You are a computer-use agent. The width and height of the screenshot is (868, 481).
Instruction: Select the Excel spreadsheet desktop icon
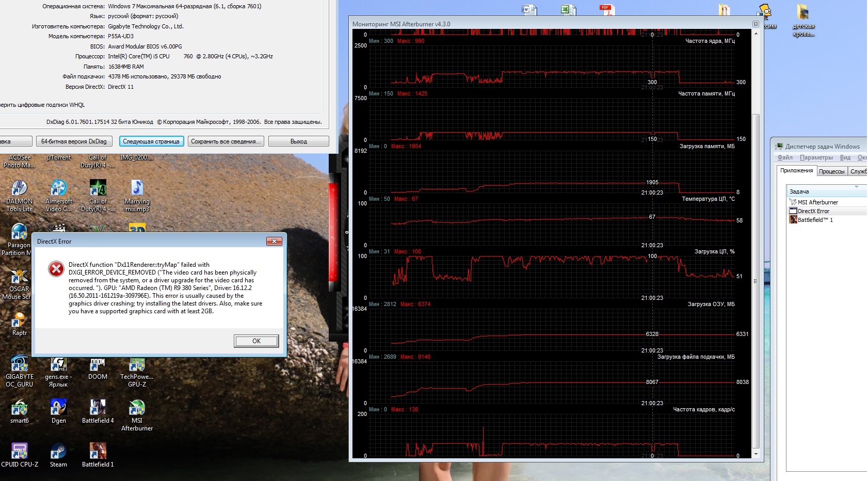pyautogui.click(x=569, y=9)
